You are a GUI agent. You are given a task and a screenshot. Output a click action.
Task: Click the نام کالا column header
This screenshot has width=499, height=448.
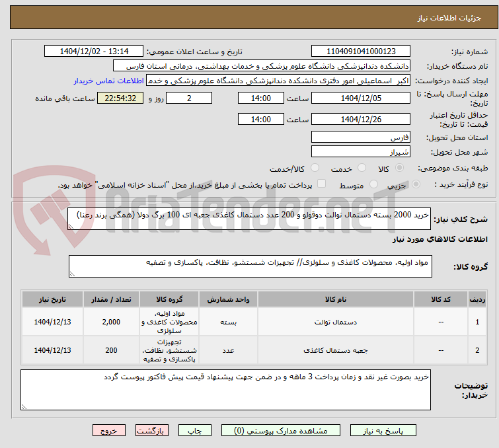(336, 299)
